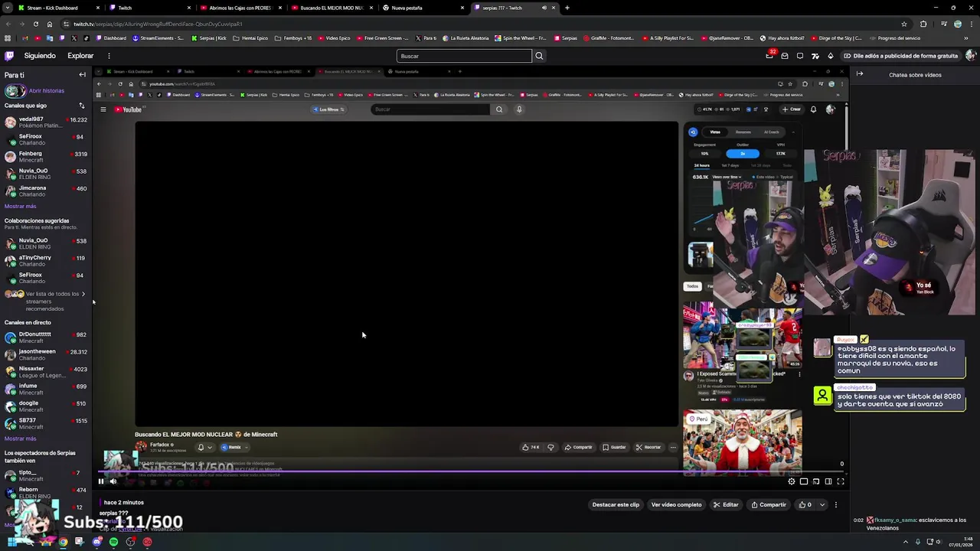Open Twitch header three-dot more menu
Viewport: 980px width, 551px height.
109,56
